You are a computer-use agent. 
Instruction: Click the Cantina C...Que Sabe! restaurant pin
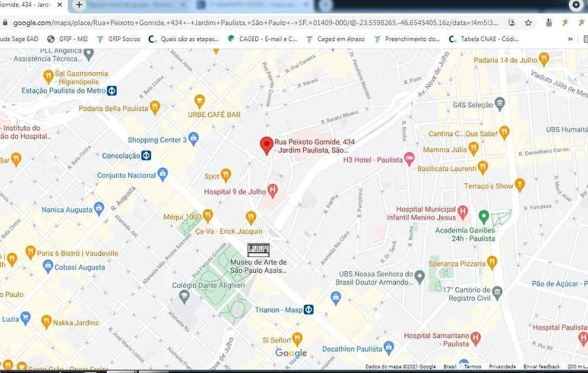tap(504, 132)
